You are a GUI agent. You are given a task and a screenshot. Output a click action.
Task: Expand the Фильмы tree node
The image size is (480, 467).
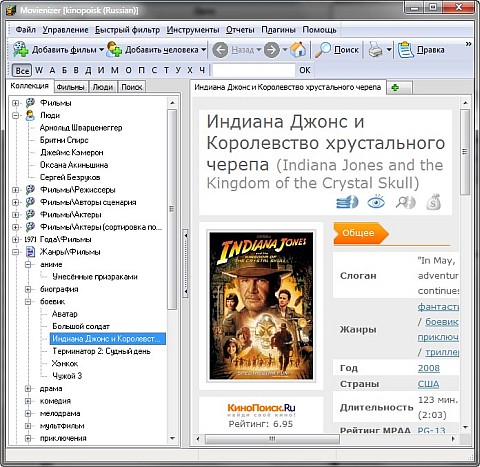pos(15,103)
